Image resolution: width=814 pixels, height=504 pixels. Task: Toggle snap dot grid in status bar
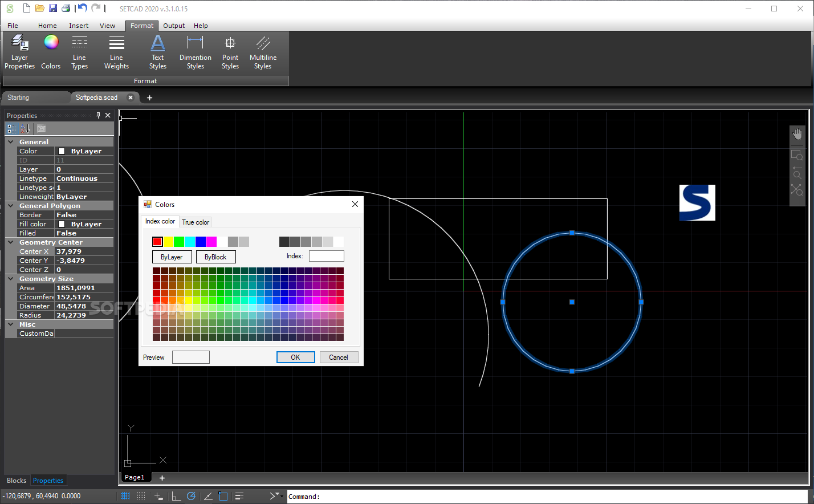pos(141,496)
